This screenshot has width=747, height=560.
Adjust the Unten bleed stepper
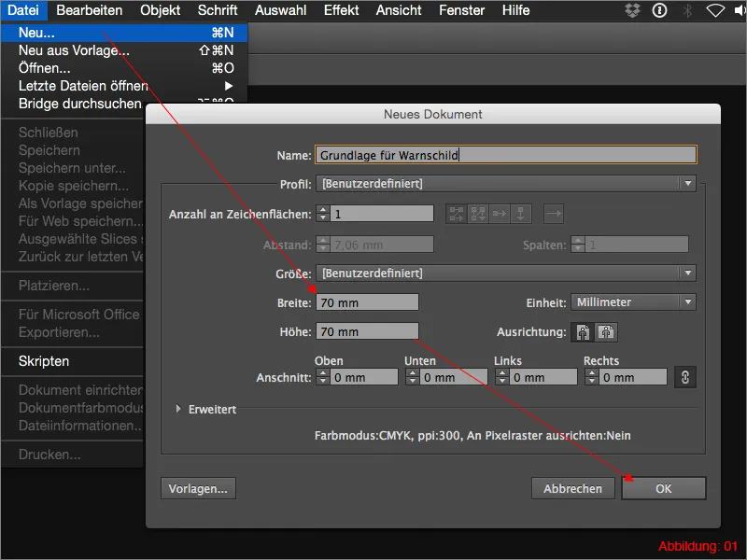pyautogui.click(x=413, y=377)
